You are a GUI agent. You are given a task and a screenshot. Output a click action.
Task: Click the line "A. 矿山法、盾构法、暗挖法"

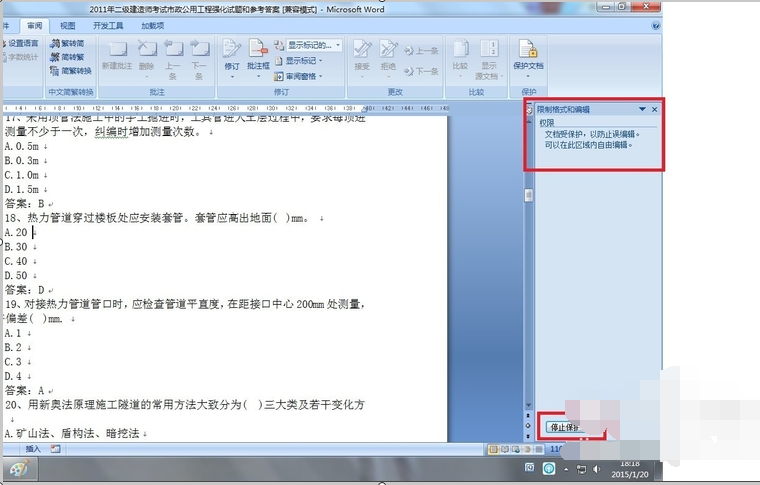73,434
